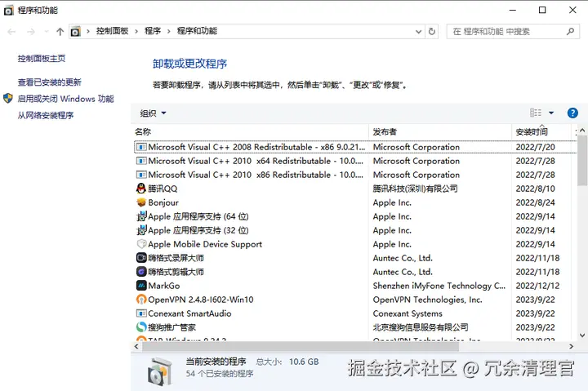Click the horizontal scrollbar right arrow
Viewport: 588px width, 391px height.
click(571, 346)
